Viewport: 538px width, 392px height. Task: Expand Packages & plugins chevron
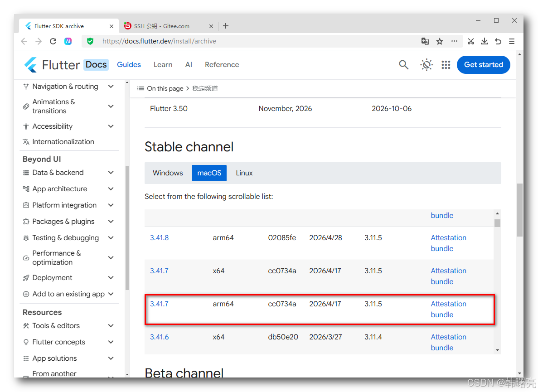point(111,222)
